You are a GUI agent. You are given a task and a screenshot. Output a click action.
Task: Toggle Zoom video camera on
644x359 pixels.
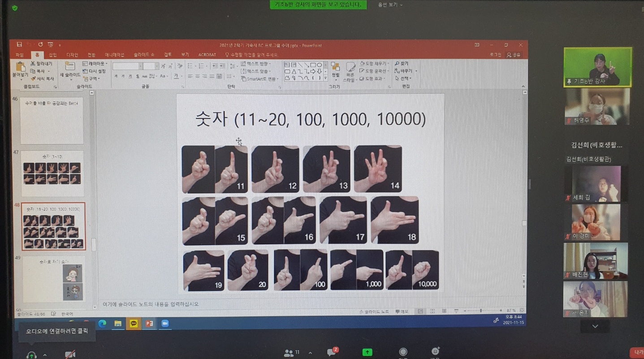coord(69,355)
